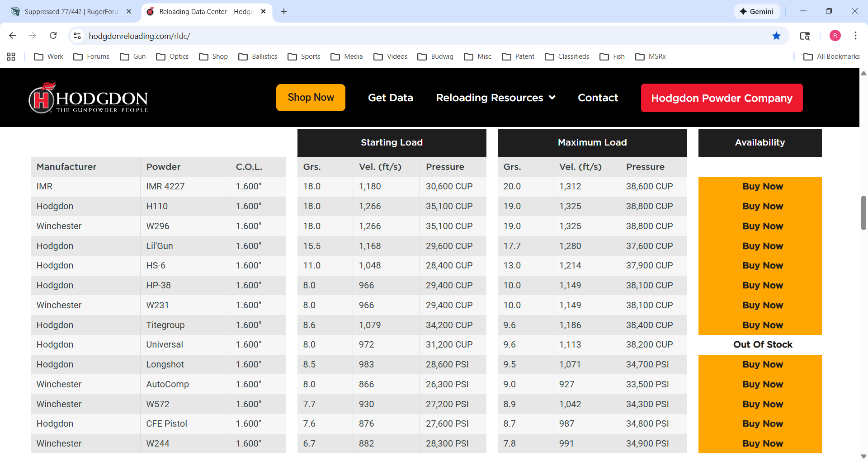The image size is (868, 461).
Task: Click Buy Now for AutoComp powder
Action: [762, 385]
